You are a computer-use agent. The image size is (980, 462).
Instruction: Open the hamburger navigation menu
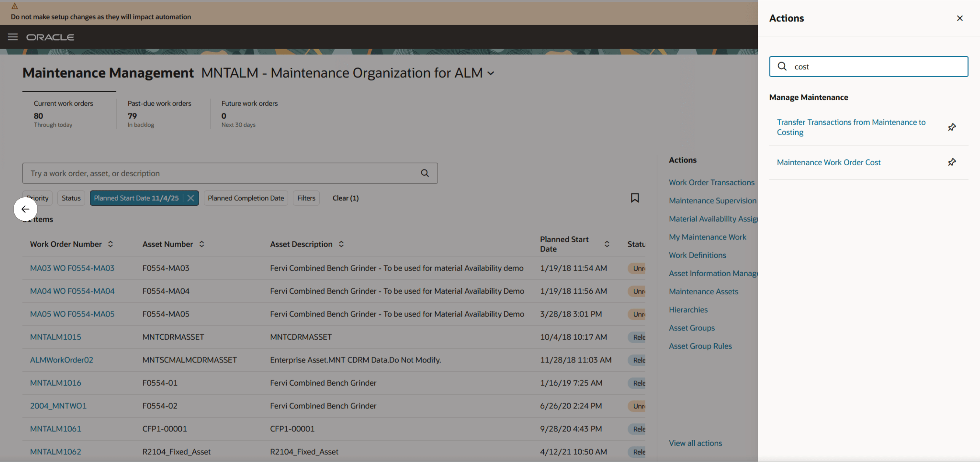13,37
